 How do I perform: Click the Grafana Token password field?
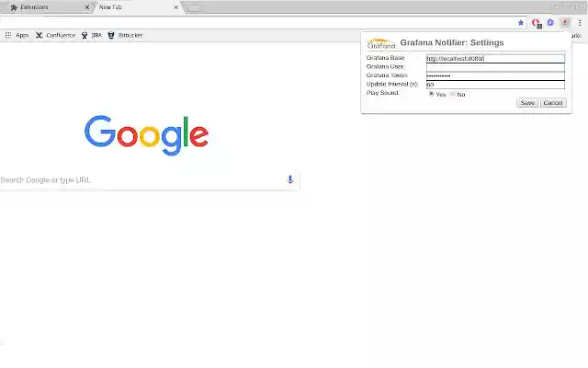[x=495, y=75]
